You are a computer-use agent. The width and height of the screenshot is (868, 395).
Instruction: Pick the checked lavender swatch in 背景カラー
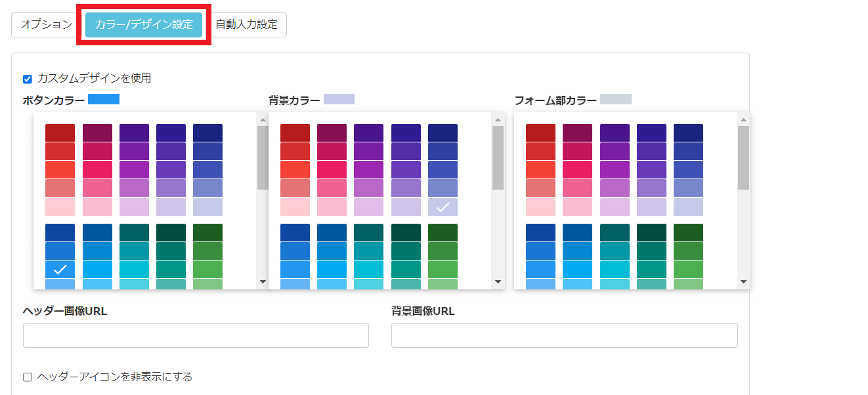coord(443,207)
